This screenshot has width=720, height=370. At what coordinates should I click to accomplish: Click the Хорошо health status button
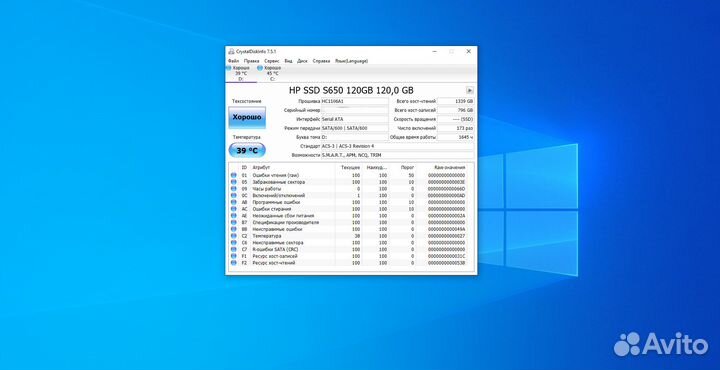[x=247, y=117]
